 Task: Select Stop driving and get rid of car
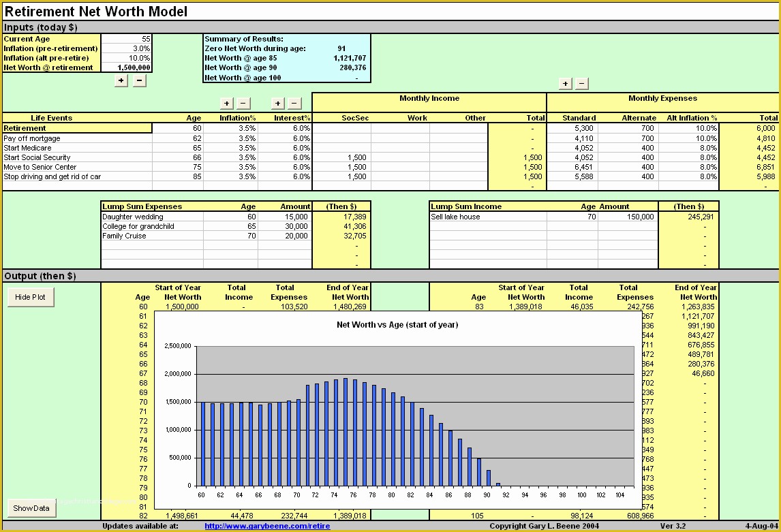[x=77, y=176]
